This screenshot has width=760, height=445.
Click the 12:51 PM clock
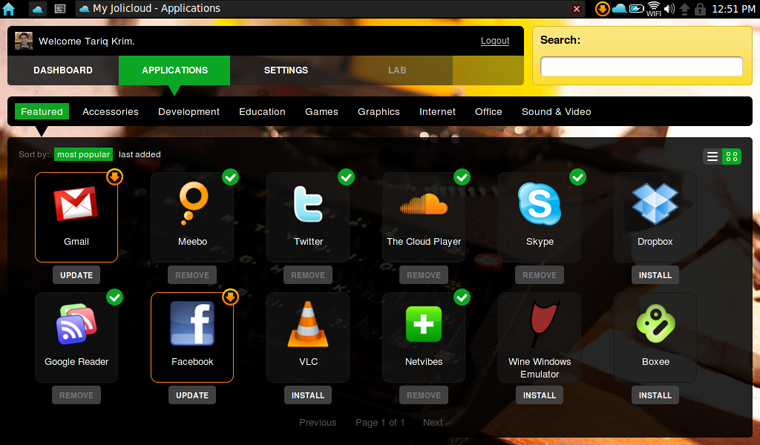[x=733, y=9]
